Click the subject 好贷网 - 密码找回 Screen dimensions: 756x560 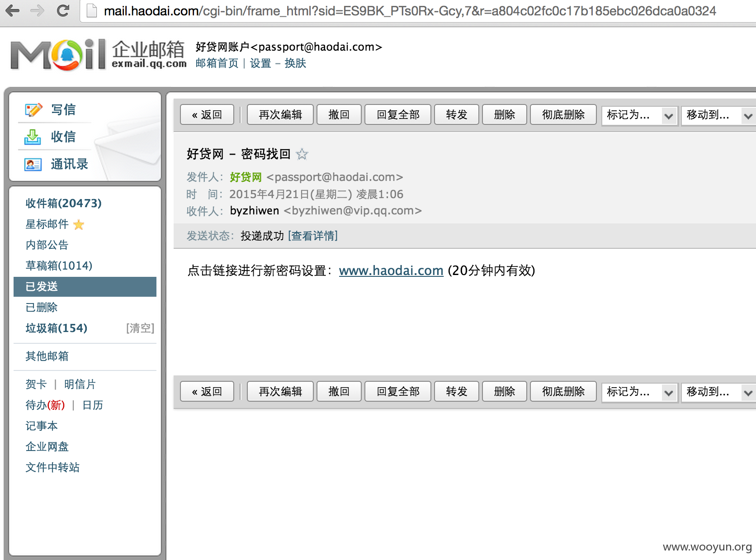pyautogui.click(x=239, y=154)
